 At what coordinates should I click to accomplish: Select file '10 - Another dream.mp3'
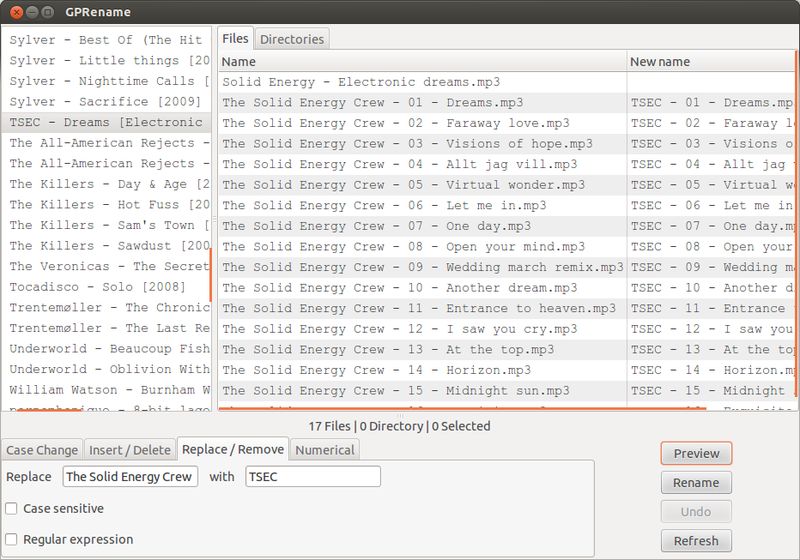(422, 288)
